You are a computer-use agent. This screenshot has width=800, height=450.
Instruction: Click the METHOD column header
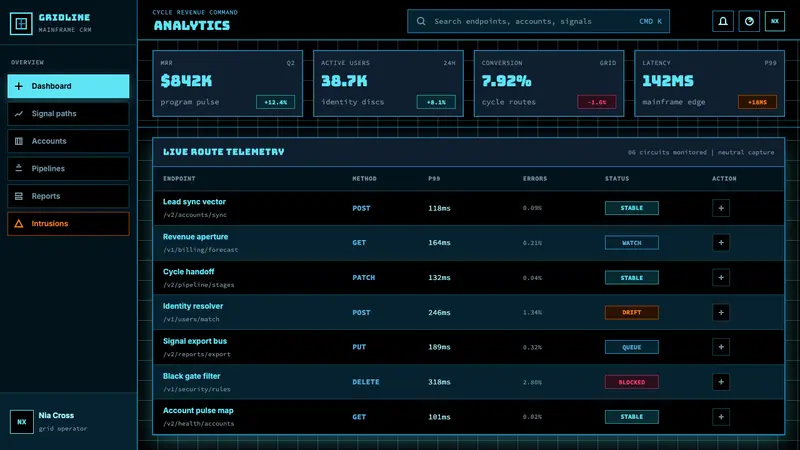[x=364, y=179]
